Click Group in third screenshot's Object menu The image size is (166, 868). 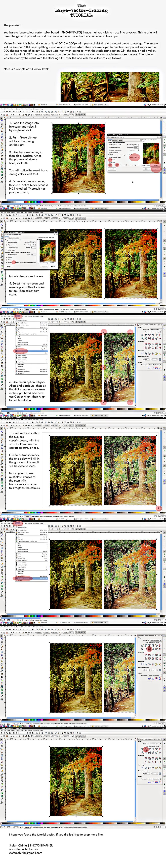(32, 330)
